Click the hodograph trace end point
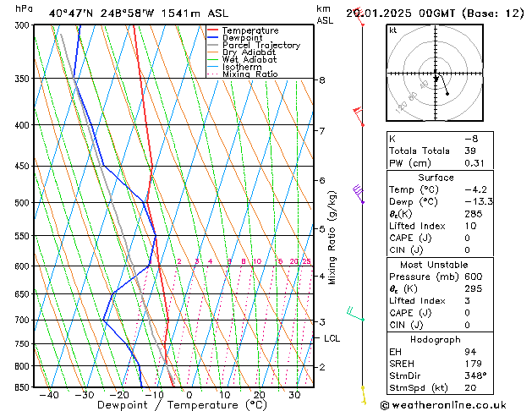 tap(447, 94)
